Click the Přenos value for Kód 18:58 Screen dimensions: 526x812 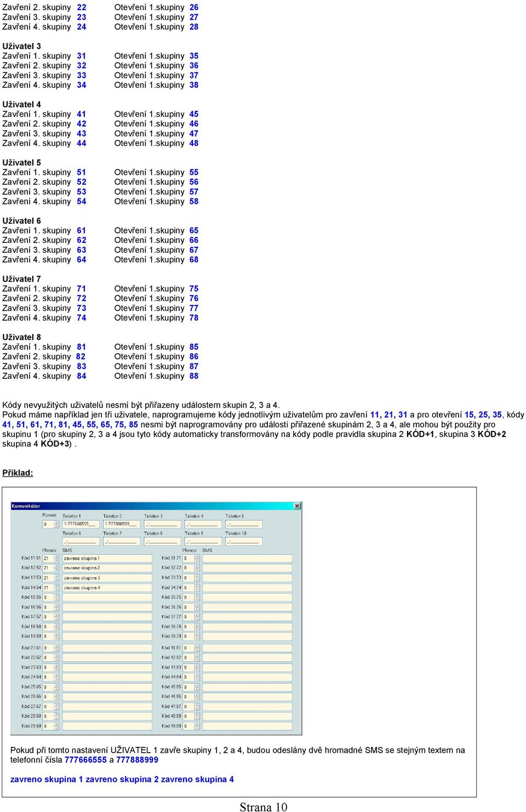coord(48,627)
